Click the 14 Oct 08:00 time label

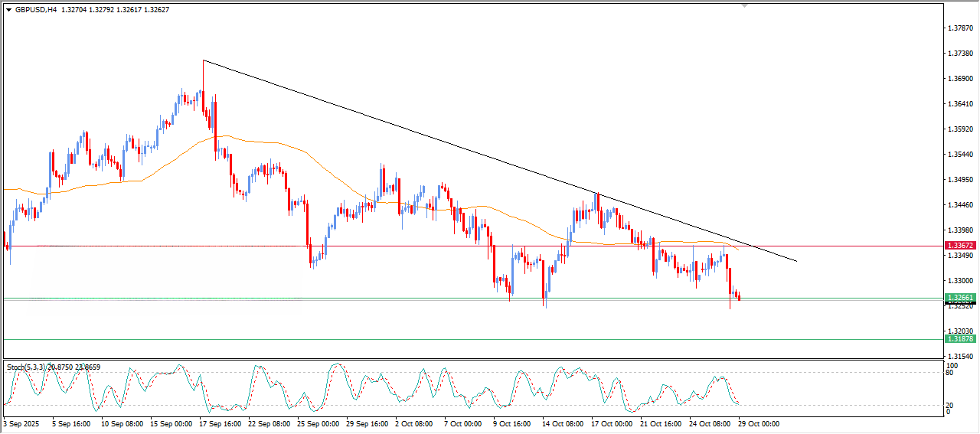(562, 423)
